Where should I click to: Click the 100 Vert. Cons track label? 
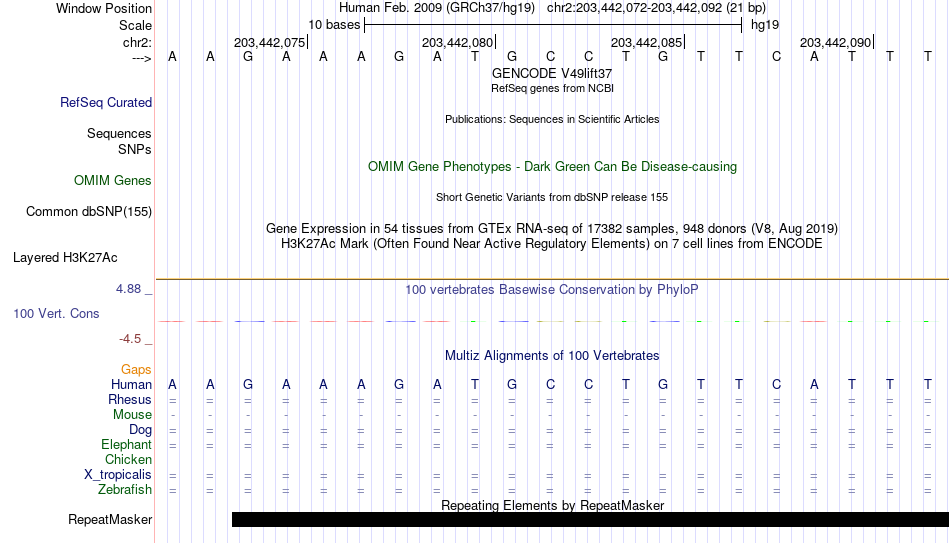tap(56, 313)
